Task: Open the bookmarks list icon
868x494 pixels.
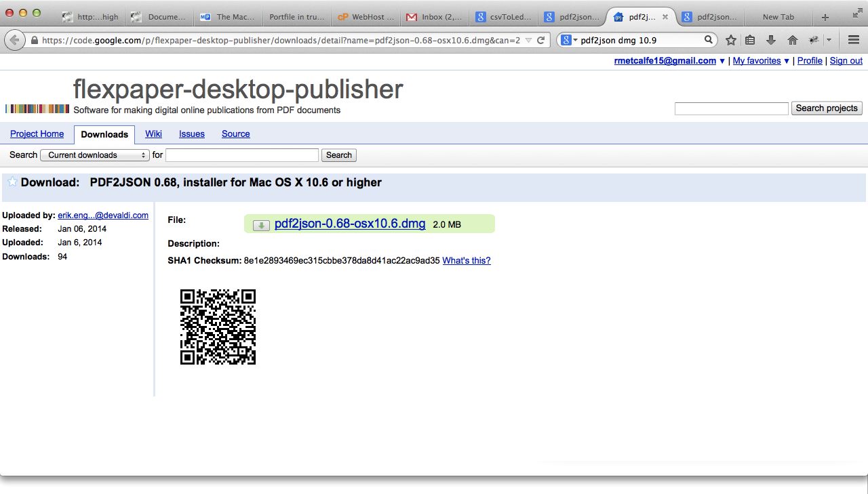Action: [x=750, y=40]
